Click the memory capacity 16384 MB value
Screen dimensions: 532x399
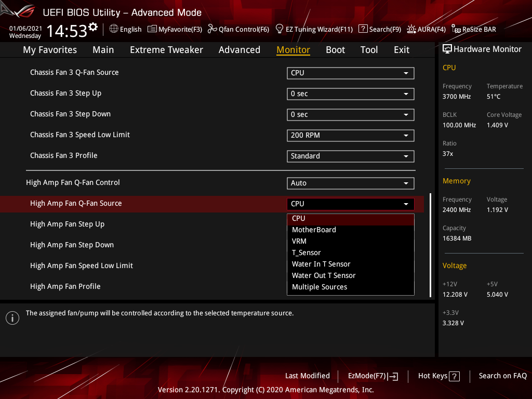[457, 238]
